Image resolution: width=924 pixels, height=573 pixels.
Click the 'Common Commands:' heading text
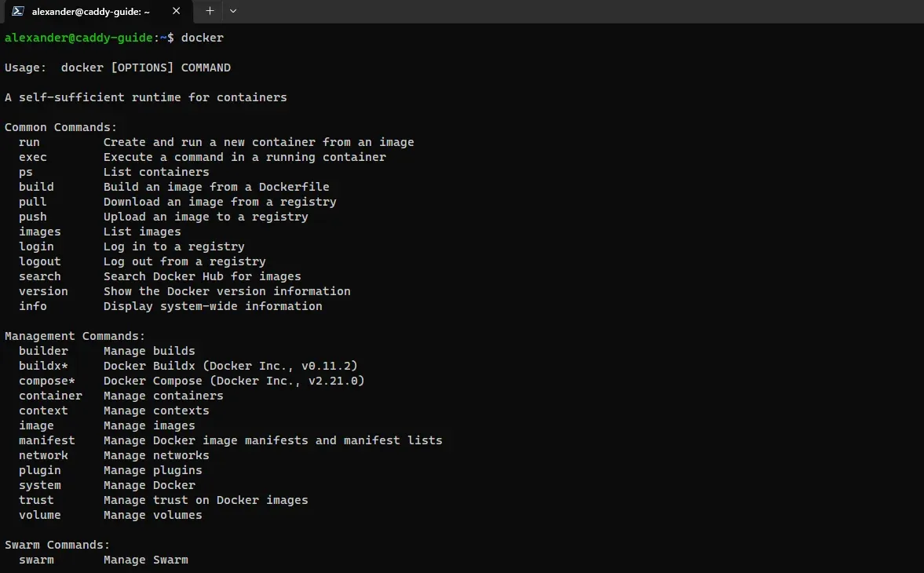(x=60, y=127)
